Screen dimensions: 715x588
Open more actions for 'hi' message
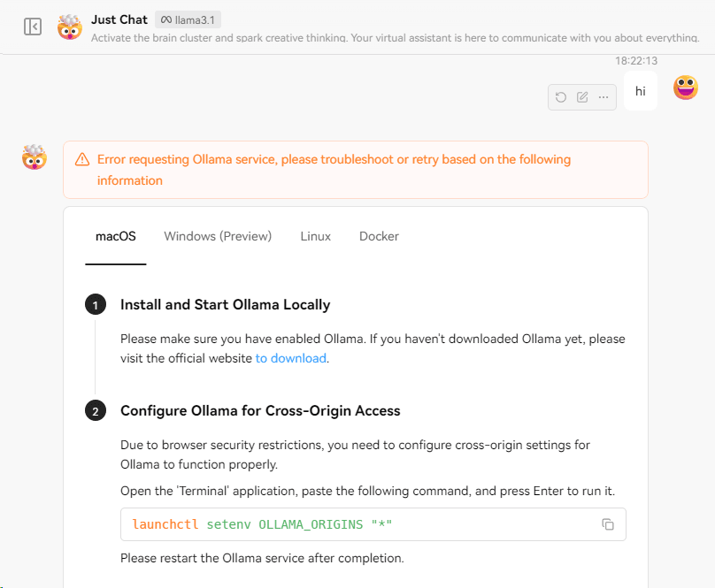click(604, 97)
